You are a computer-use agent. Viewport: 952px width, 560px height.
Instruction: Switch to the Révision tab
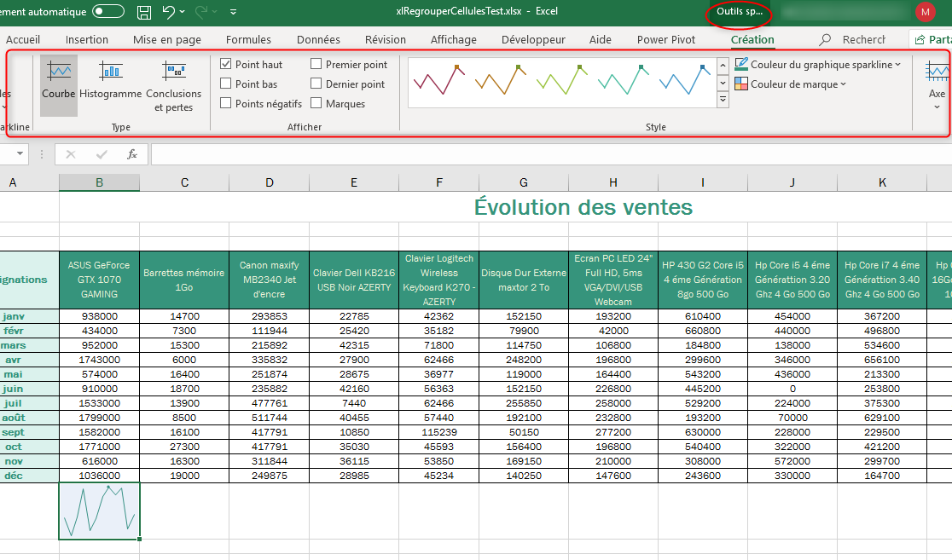pos(386,39)
